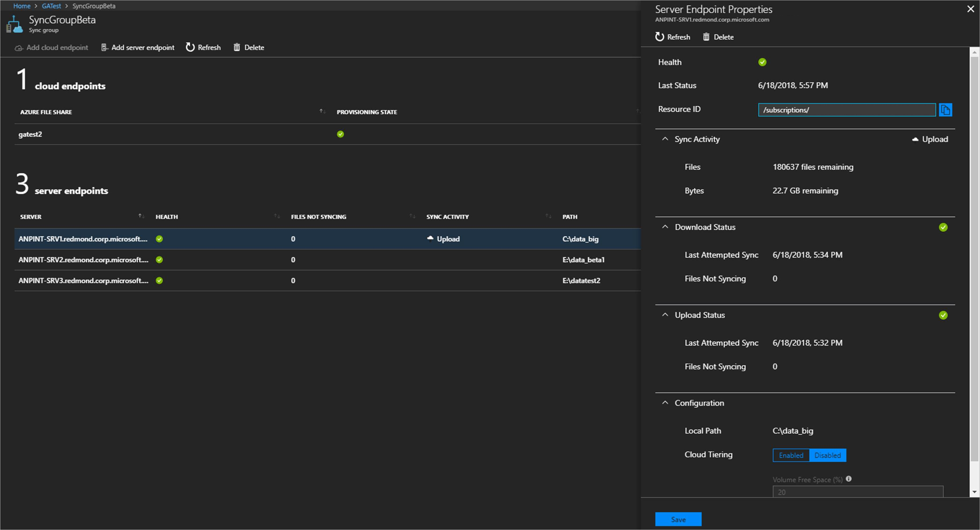Collapse the Sync Activity section
The width and height of the screenshot is (980, 530).
(x=665, y=139)
